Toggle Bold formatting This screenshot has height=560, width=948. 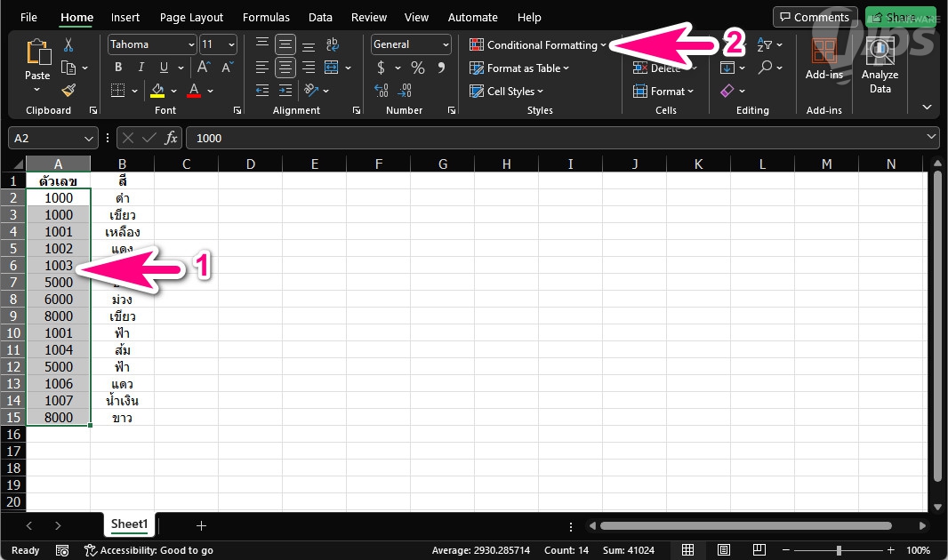[x=118, y=67]
